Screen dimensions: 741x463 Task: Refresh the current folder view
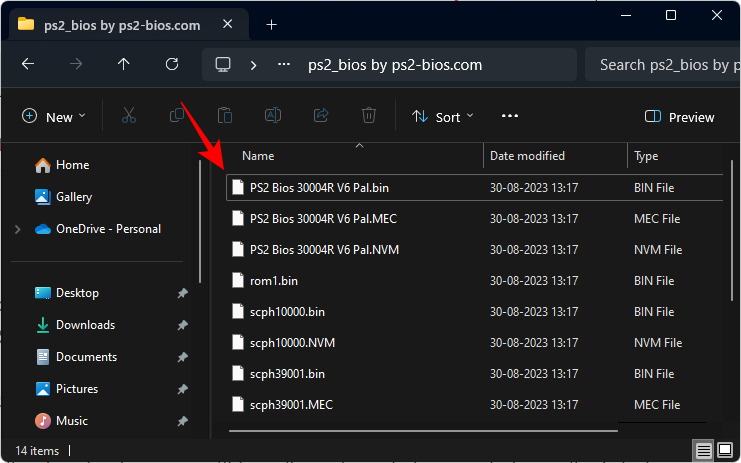[172, 64]
